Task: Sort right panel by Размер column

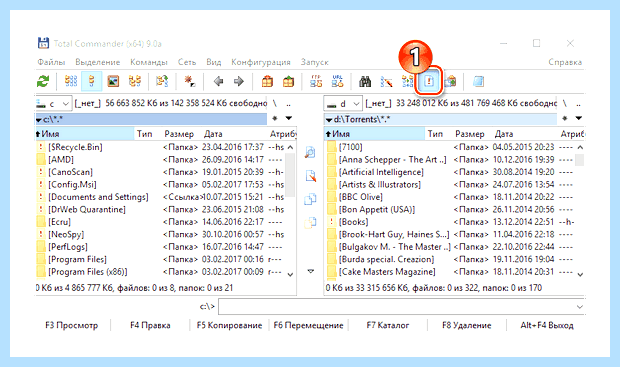Action: 470,134
